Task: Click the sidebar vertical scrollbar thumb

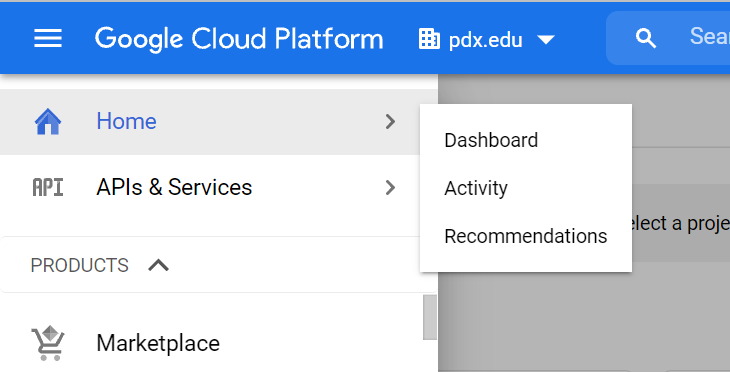Action: click(x=430, y=318)
